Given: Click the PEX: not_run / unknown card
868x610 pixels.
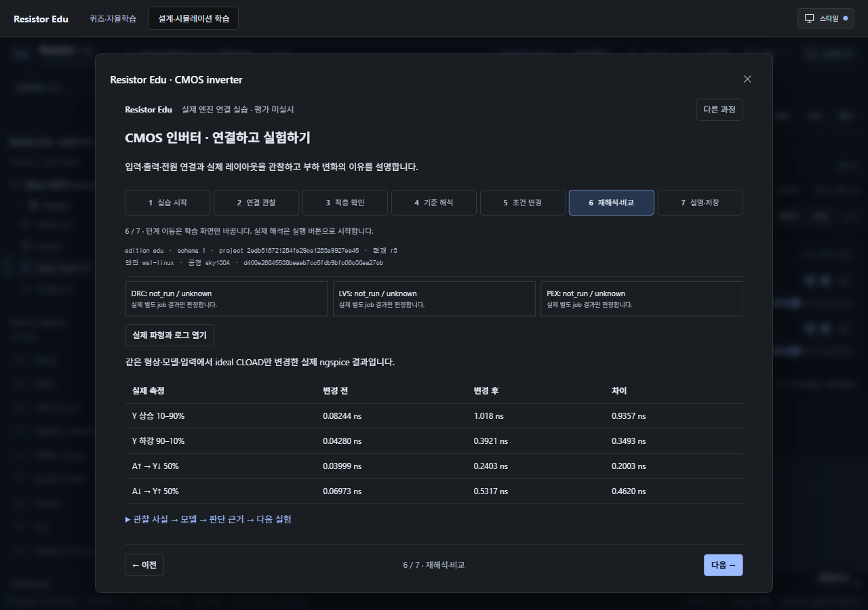Looking at the screenshot, I should pos(642,299).
